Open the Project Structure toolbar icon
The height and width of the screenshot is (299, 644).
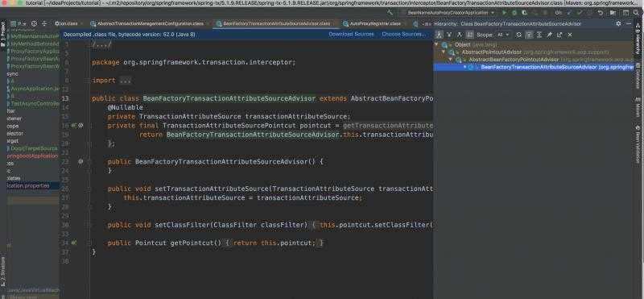click(613, 13)
